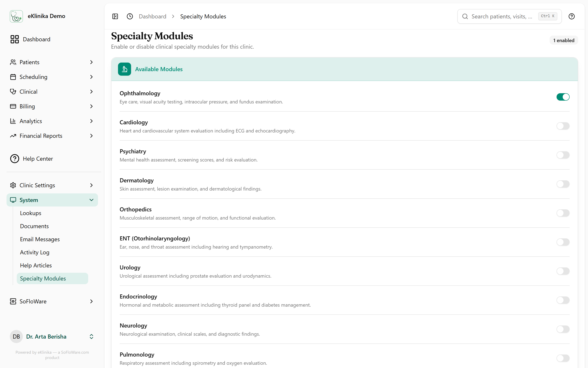
Task: Disable the Ophthalmology module toggle
Action: (563, 97)
